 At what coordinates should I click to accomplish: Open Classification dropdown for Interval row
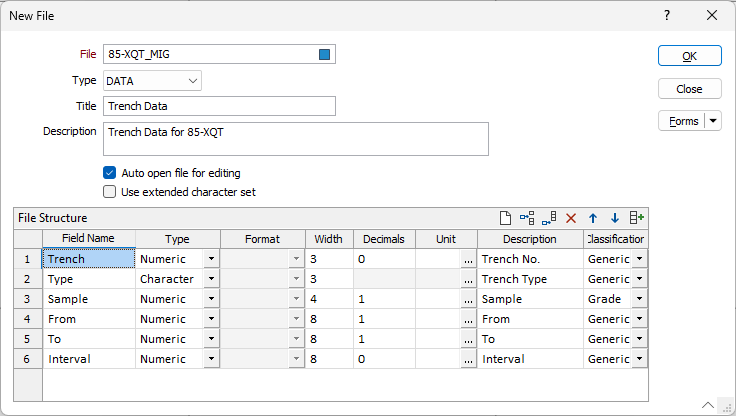pos(639,359)
